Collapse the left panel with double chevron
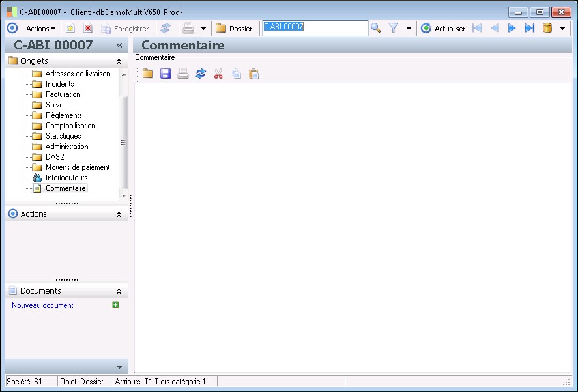The image size is (578, 392). pyautogui.click(x=119, y=45)
